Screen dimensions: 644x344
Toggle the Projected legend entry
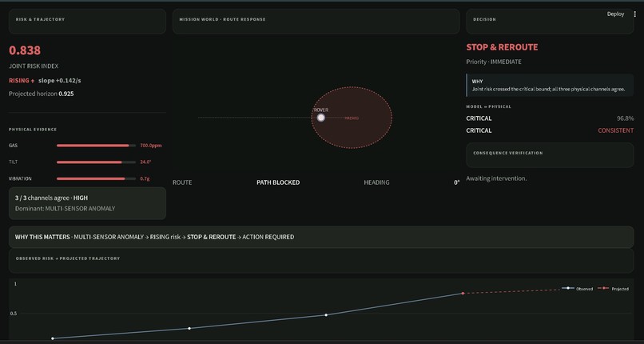(x=613, y=289)
